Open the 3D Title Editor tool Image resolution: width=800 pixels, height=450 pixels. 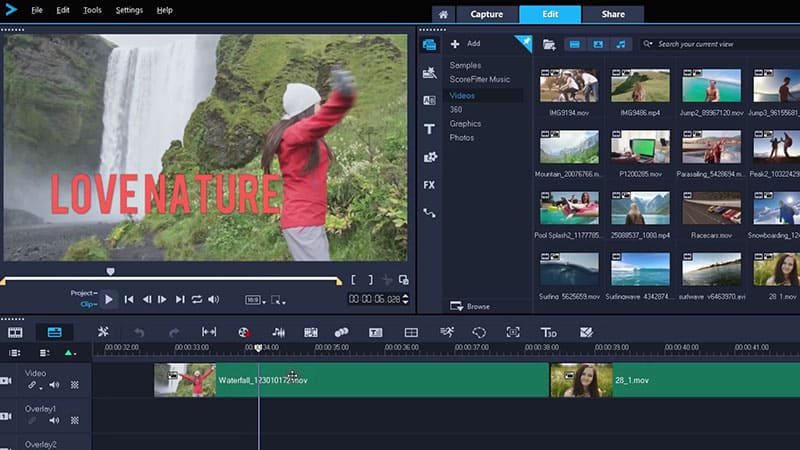[x=548, y=332]
